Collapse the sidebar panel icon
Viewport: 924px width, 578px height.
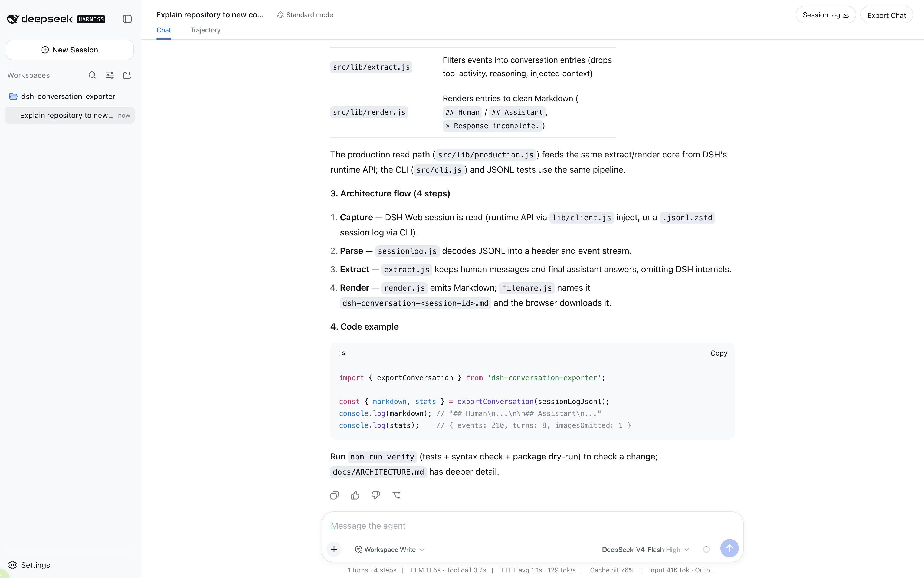pos(127,19)
